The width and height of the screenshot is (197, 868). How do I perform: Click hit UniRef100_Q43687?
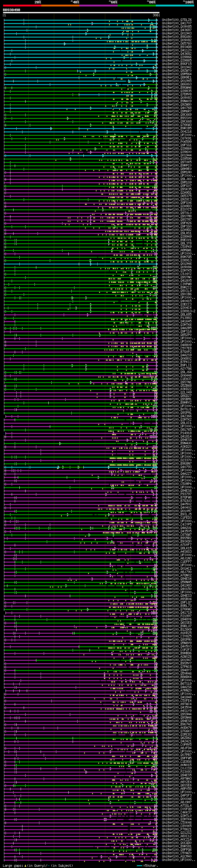[177, 30]
